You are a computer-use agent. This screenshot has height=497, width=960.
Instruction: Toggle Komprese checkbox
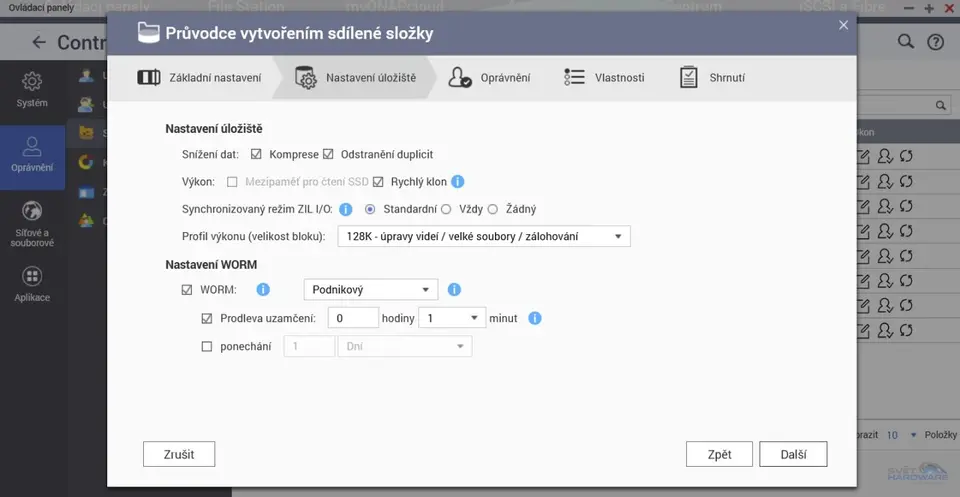pos(256,155)
